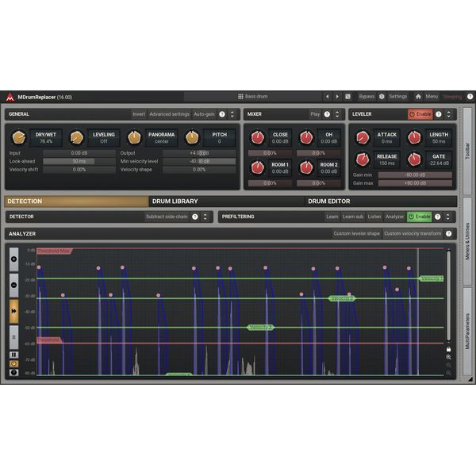Screen dimensions: 476x476
Task: Pause the analyzer display
Action: [13, 355]
